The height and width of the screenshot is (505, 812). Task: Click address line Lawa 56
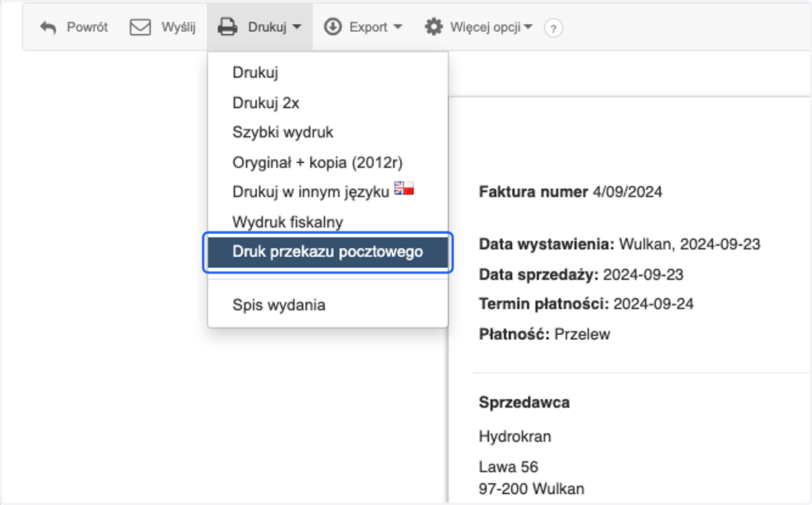point(508,467)
